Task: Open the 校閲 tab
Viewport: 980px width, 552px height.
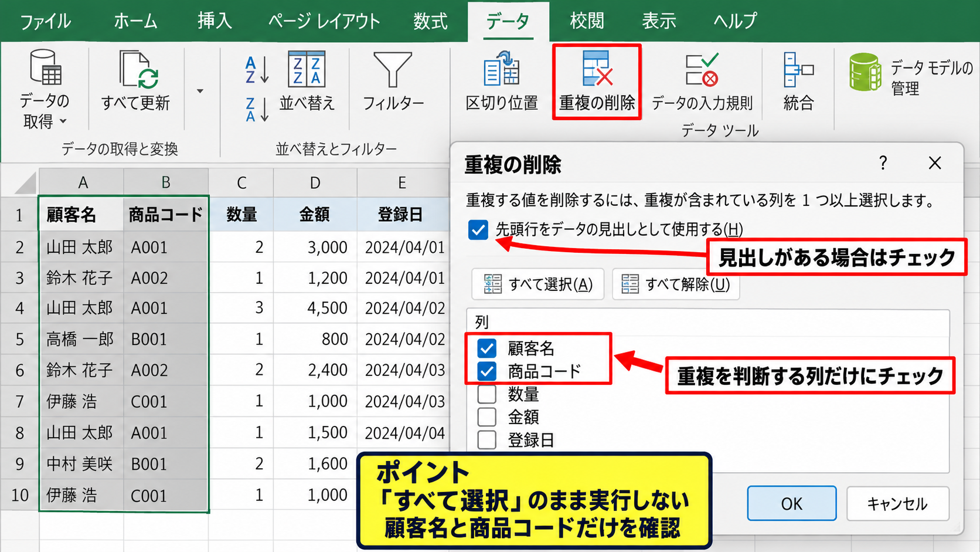Action: 587,22
